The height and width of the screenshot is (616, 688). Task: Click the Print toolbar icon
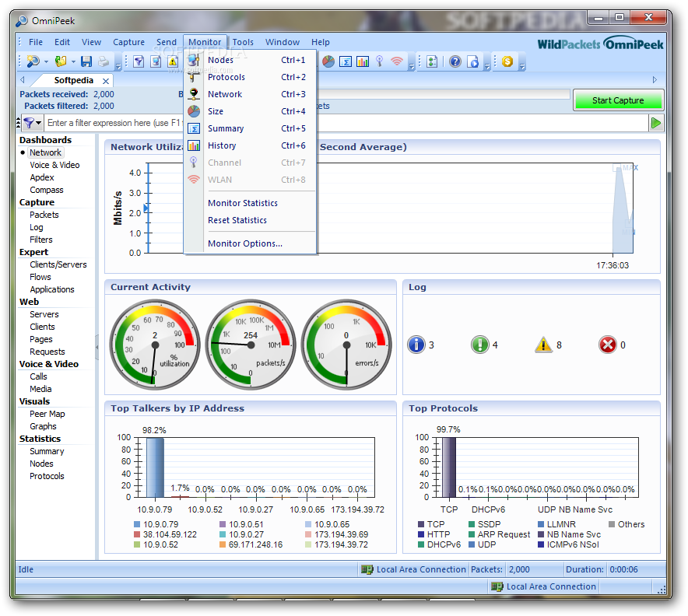coord(104,61)
